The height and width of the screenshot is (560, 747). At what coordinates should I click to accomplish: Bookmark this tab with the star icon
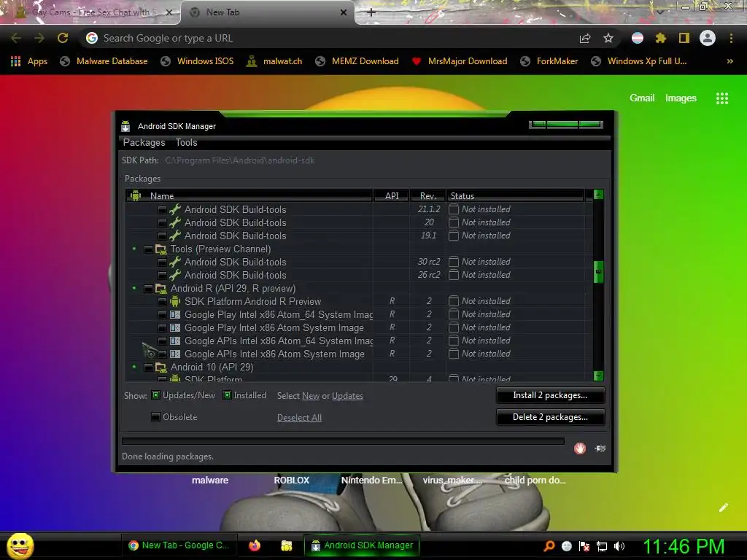(608, 38)
